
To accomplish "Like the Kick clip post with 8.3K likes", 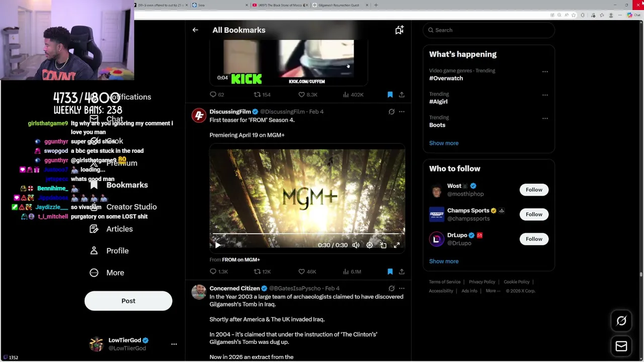I will point(307,95).
